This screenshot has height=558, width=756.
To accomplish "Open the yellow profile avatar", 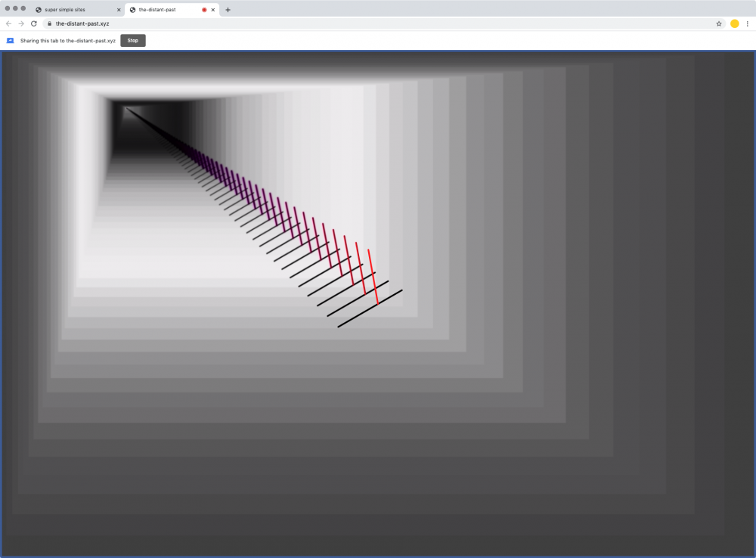I will 734,23.
